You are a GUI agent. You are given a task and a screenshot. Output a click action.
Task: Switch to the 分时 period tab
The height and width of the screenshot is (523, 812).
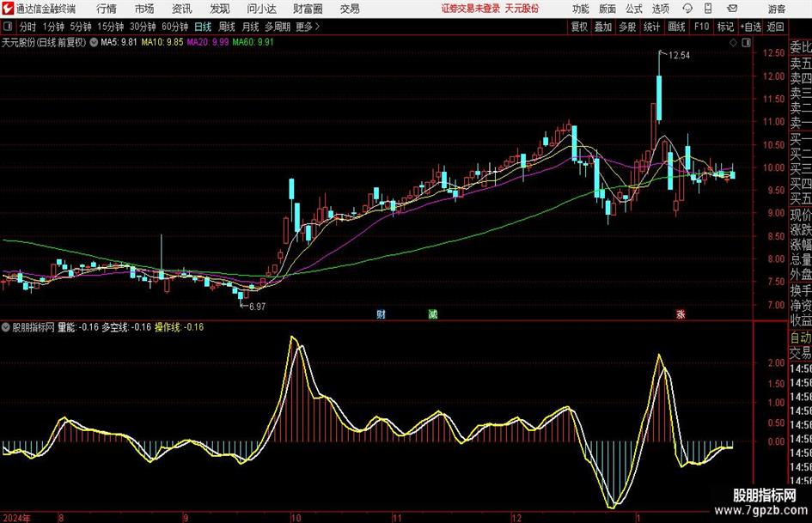pyautogui.click(x=27, y=27)
